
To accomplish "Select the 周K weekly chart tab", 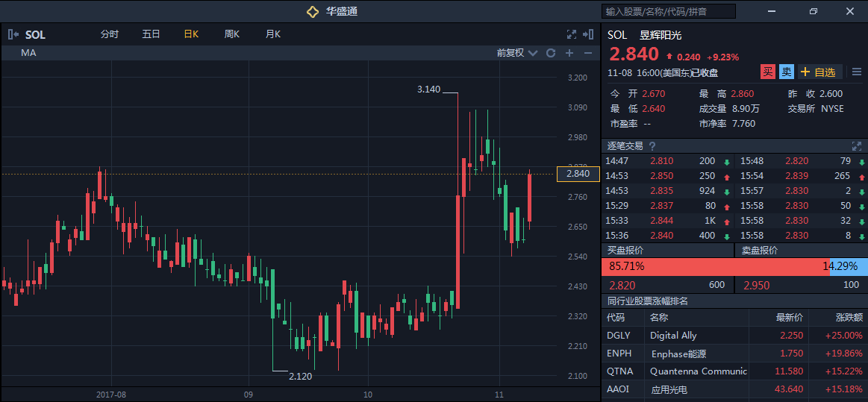I will (231, 34).
